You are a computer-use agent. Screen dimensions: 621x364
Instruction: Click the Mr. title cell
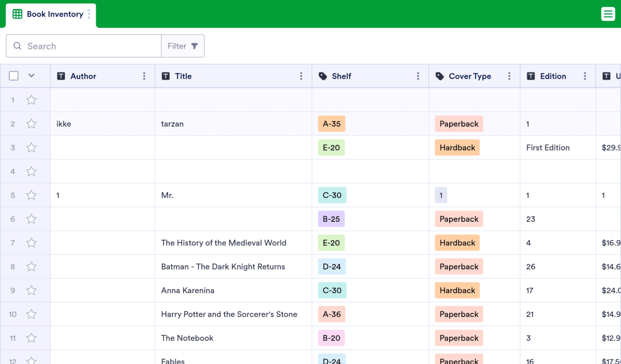tap(233, 195)
